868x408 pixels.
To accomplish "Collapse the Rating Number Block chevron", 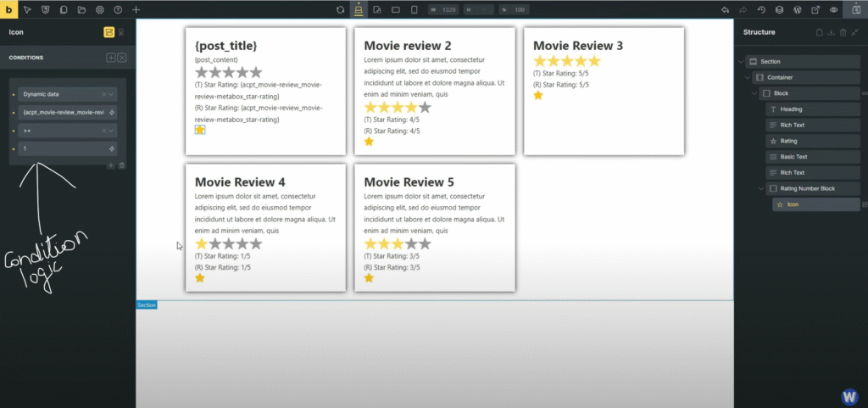I will point(761,189).
